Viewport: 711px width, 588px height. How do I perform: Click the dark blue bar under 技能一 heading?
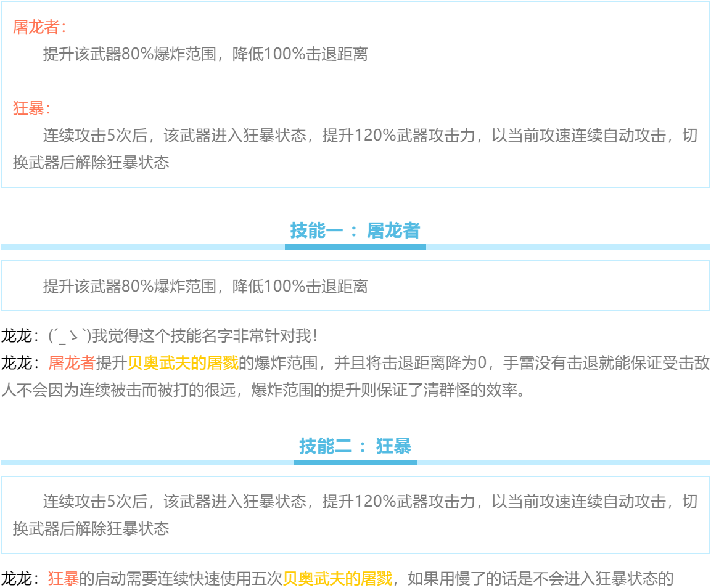pos(355,247)
